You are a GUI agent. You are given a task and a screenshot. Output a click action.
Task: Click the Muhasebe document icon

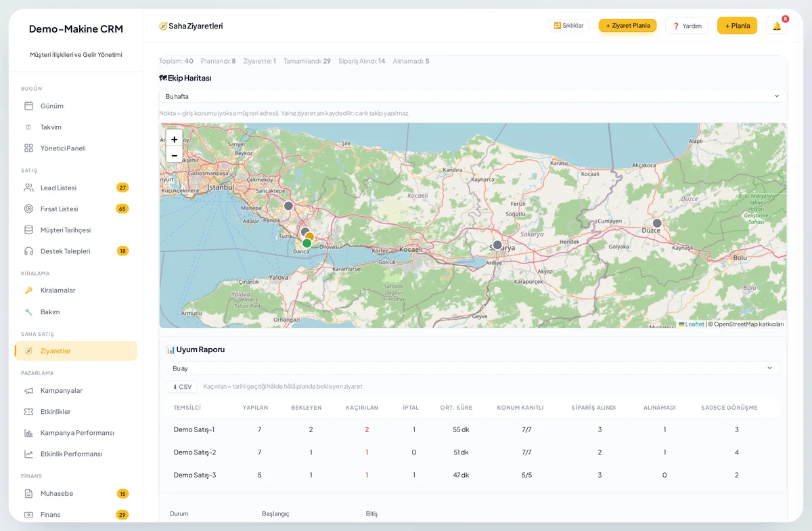point(28,493)
